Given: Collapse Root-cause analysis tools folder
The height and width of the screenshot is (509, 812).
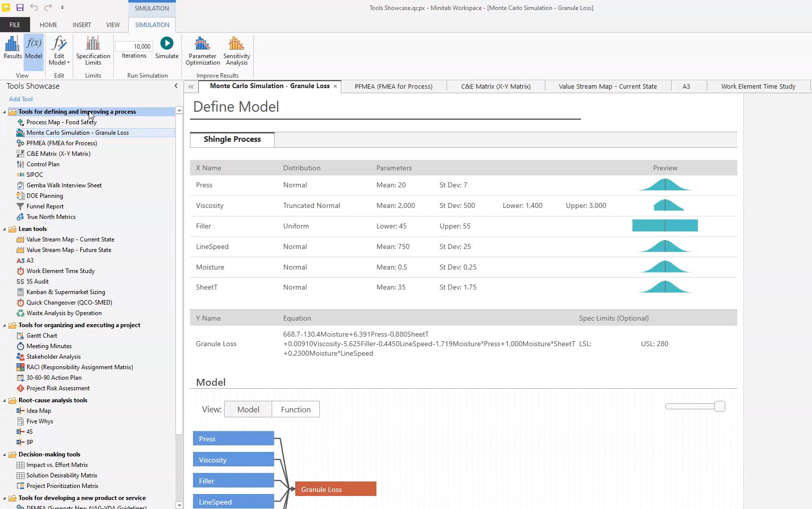Looking at the screenshot, I should click(x=5, y=400).
